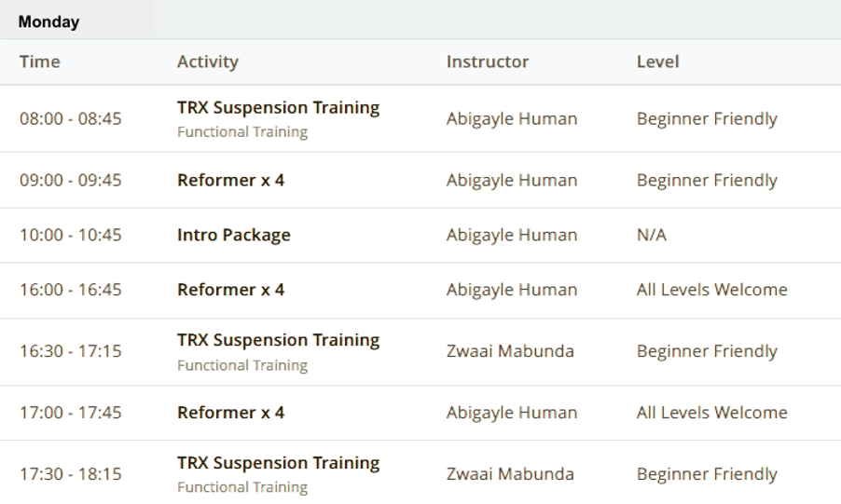Click the Level column header
841x504 pixels.
click(x=657, y=61)
